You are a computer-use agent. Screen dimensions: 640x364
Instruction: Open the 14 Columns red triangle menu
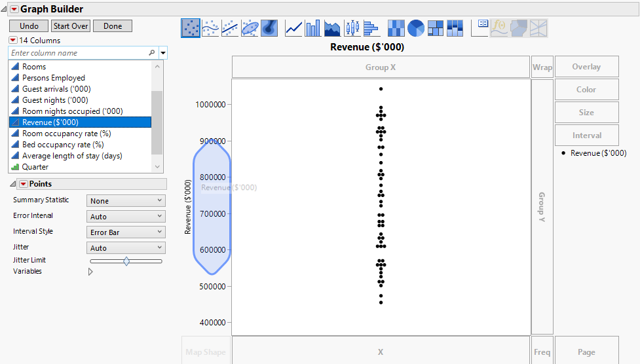[x=13, y=40]
